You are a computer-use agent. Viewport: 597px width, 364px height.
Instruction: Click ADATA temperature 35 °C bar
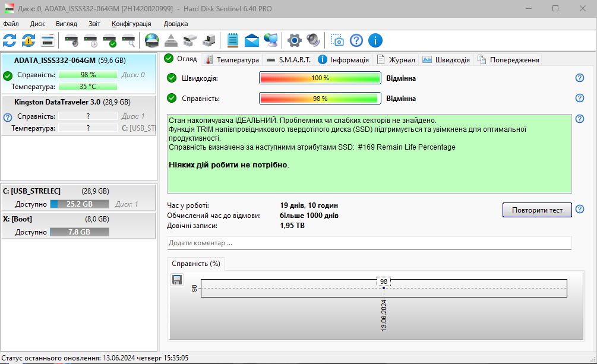87,87
